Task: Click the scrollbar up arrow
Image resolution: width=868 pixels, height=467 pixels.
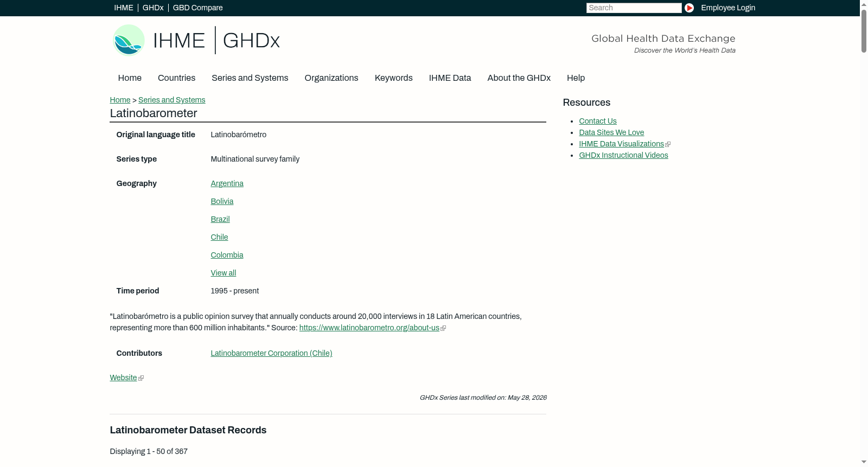Action: click(864, 4)
